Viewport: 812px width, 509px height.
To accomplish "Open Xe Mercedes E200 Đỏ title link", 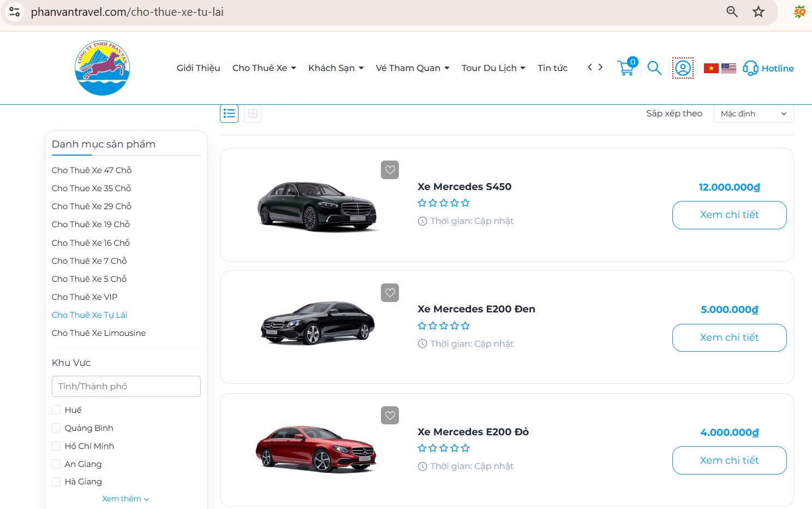I will pos(473,431).
